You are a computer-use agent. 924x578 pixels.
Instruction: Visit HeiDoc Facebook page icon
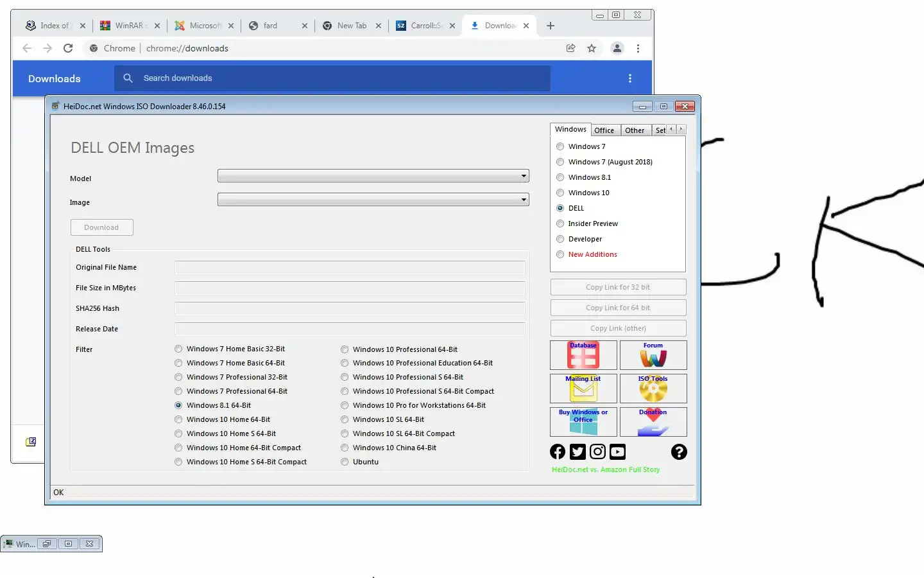558,451
